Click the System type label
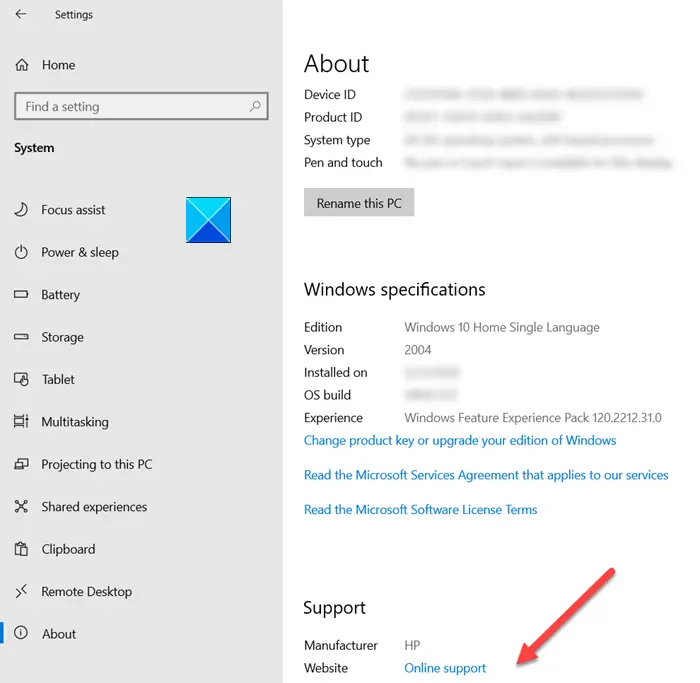 point(337,140)
